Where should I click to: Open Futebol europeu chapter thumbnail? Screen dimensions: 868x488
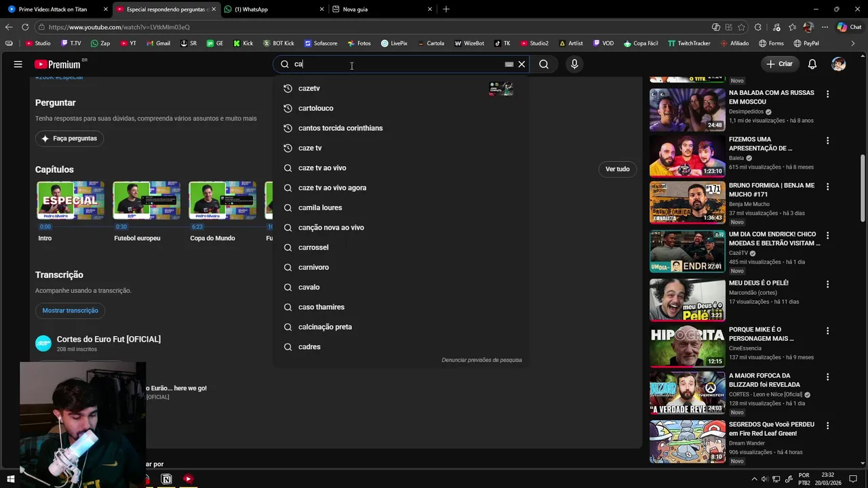point(146,200)
